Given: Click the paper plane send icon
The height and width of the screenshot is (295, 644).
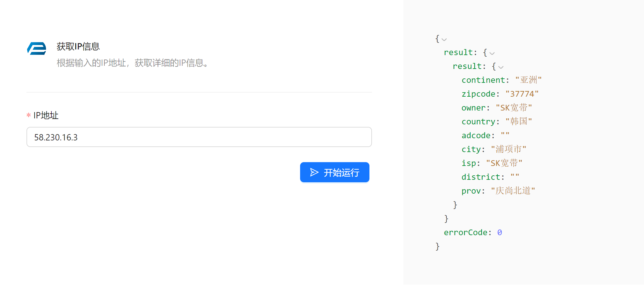Looking at the screenshot, I should point(314,172).
